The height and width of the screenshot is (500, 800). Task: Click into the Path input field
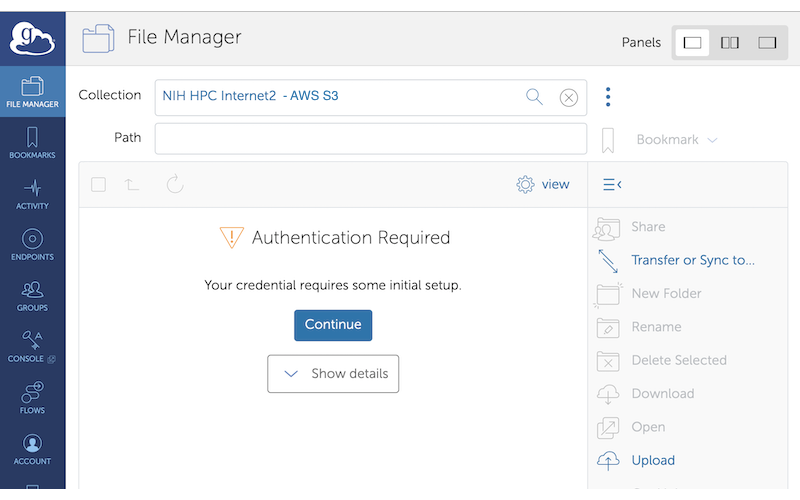pos(370,138)
